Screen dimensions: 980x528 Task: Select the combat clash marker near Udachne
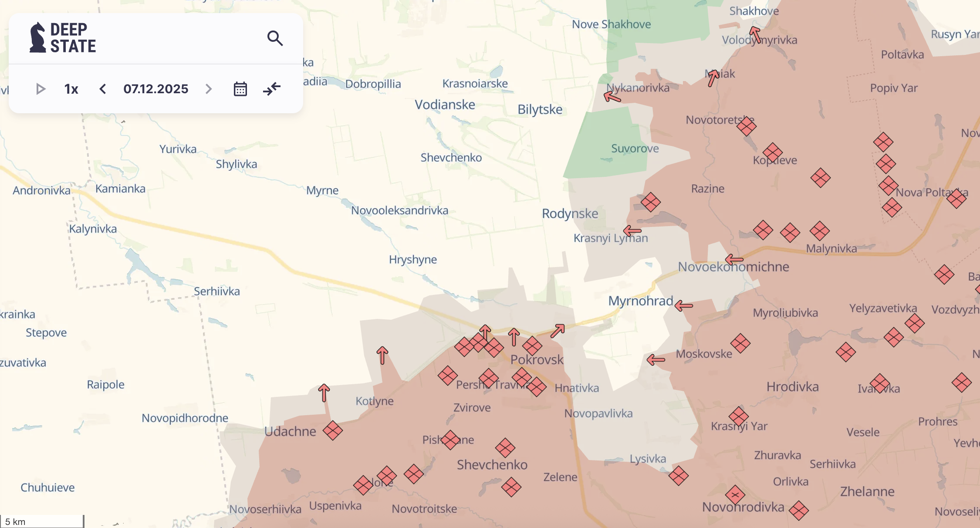332,431
